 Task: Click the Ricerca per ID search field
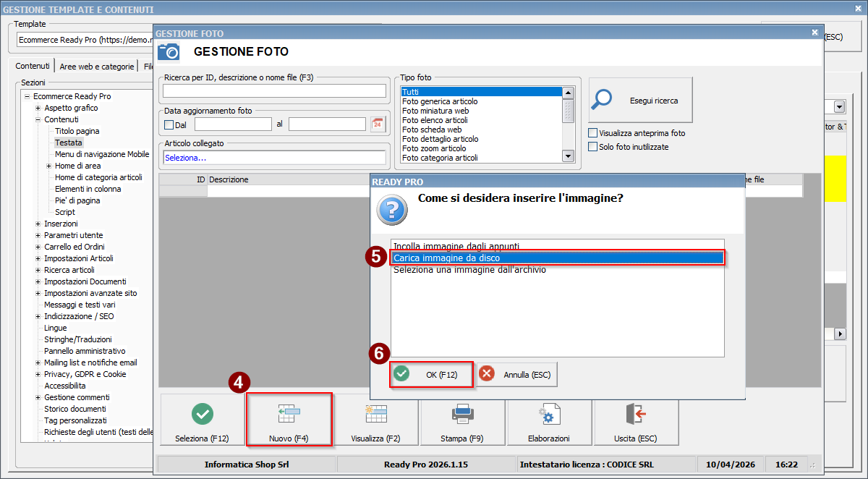[x=274, y=90]
